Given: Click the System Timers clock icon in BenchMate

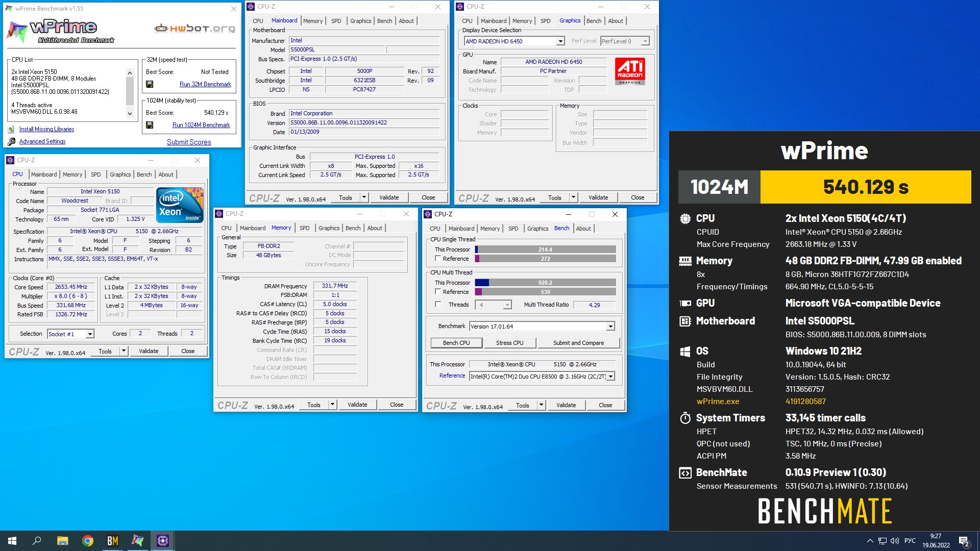Looking at the screenshot, I should pyautogui.click(x=685, y=418).
